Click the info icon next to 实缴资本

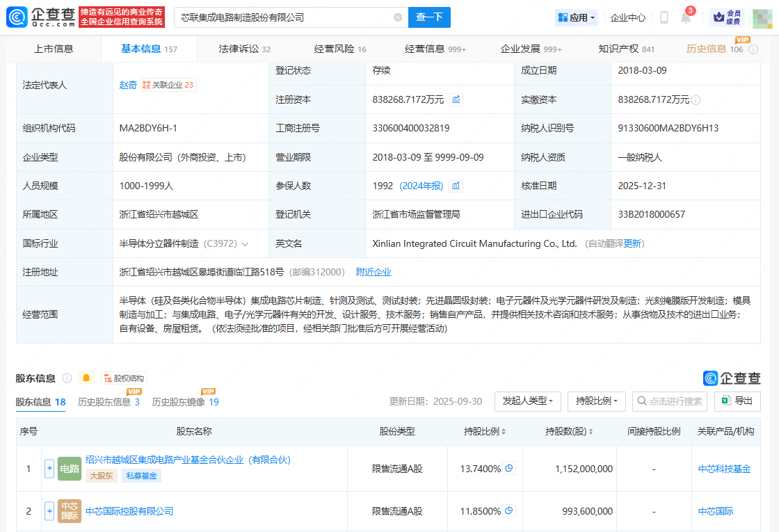pos(696,100)
